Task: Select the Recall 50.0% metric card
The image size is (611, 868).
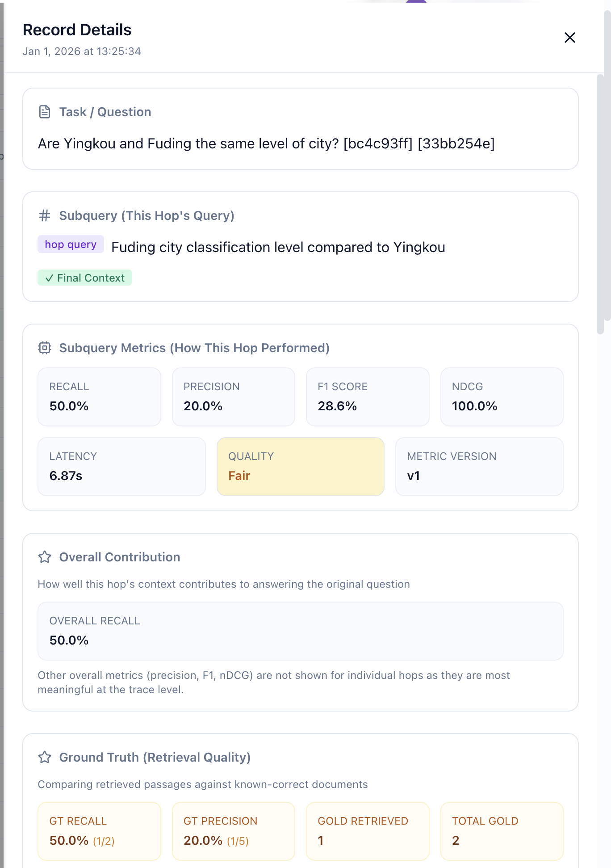Action: [x=99, y=396]
